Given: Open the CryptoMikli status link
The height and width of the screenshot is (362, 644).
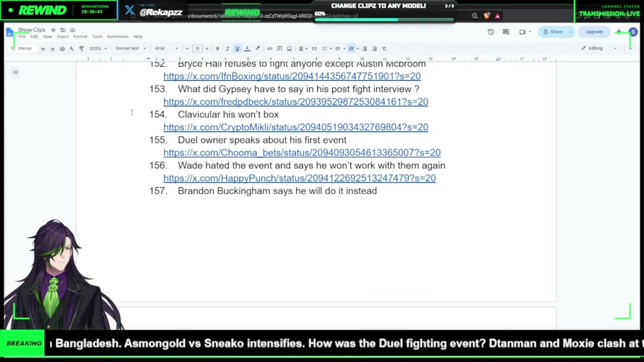Looking at the screenshot, I should (x=296, y=127).
